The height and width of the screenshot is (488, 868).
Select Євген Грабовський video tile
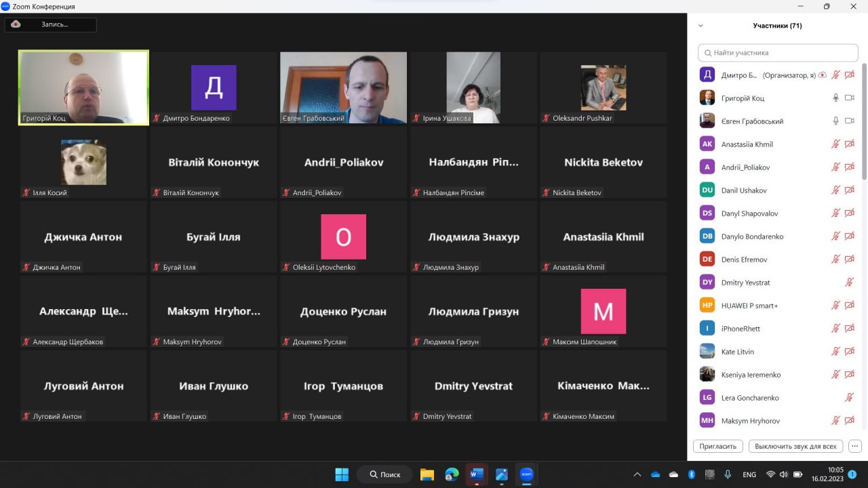(x=344, y=88)
